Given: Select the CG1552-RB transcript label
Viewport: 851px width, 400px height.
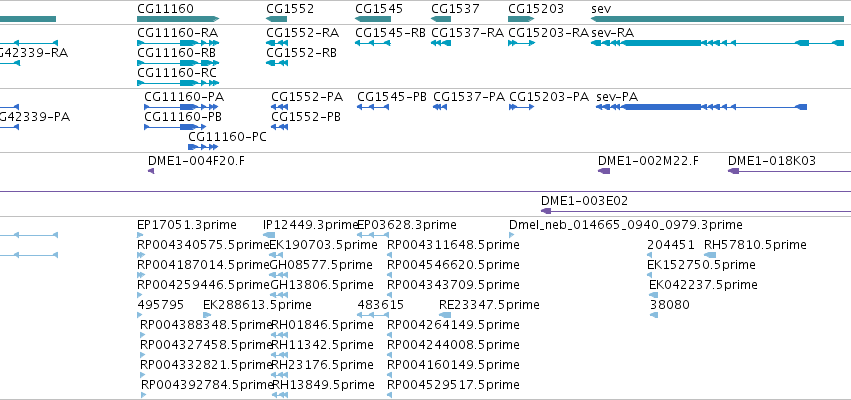Looking at the screenshot, I should click(x=301, y=53).
